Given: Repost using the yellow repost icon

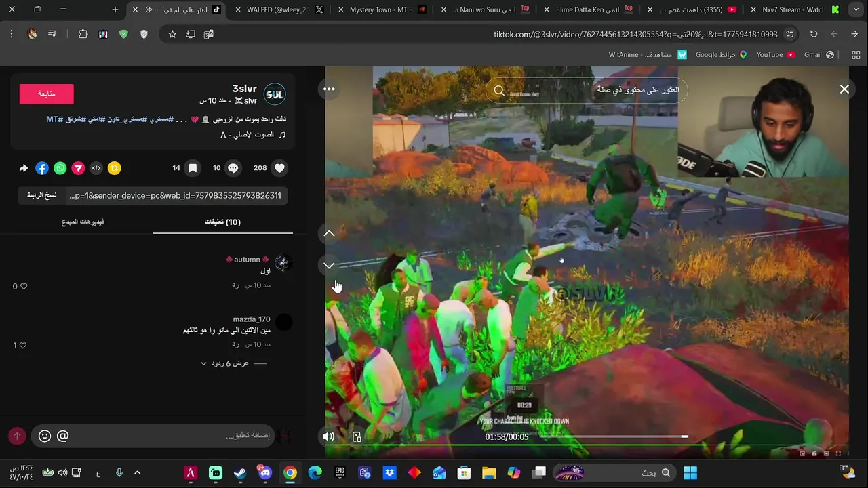Looking at the screenshot, I should coord(114,168).
